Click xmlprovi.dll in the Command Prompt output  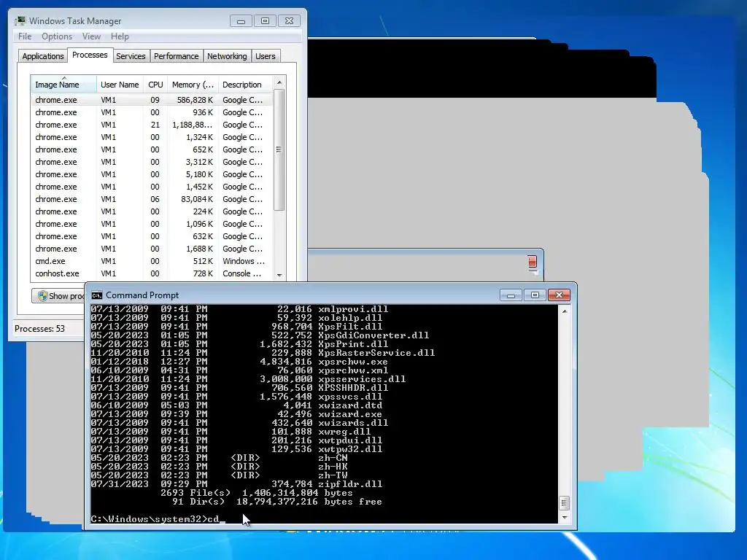(353, 309)
